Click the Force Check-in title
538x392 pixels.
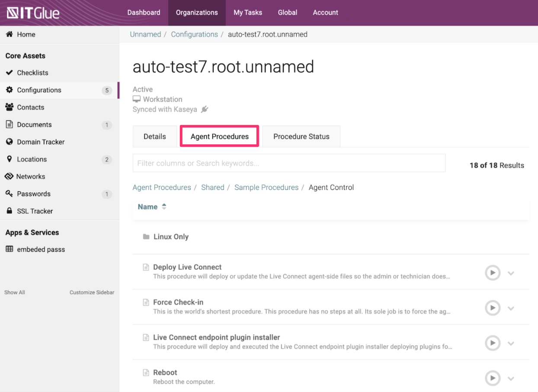[178, 302]
